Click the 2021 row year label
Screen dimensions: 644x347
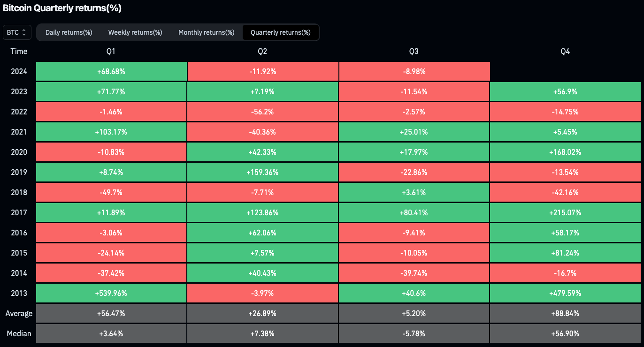19,132
